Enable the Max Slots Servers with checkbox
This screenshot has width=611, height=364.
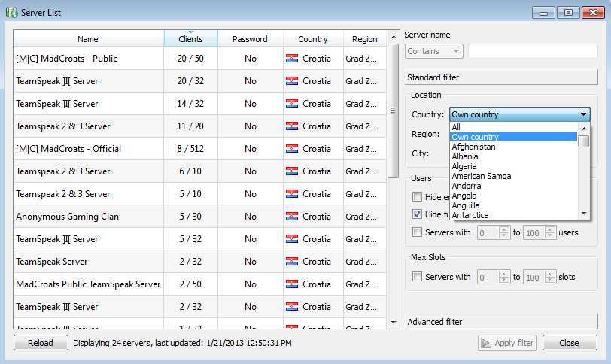click(x=418, y=277)
